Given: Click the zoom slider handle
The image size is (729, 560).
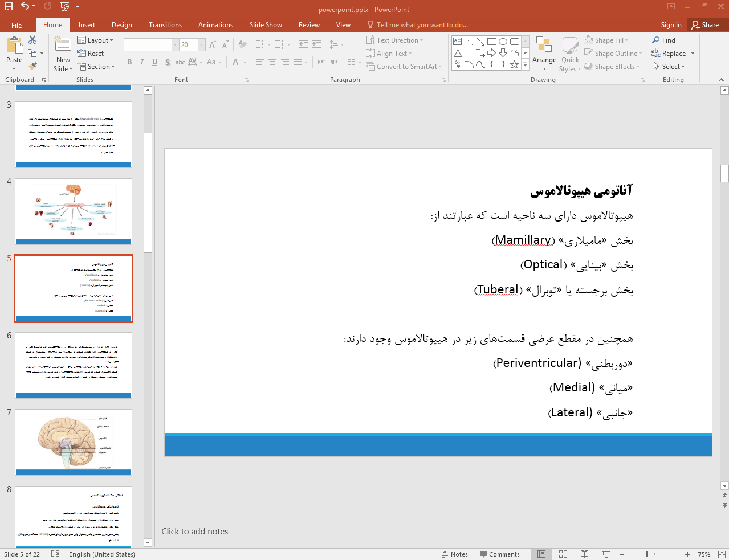Looking at the screenshot, I should point(647,554).
